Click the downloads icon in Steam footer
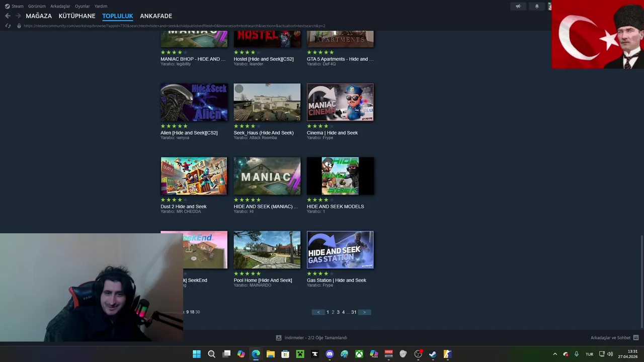The image size is (644, 362). [x=279, y=338]
